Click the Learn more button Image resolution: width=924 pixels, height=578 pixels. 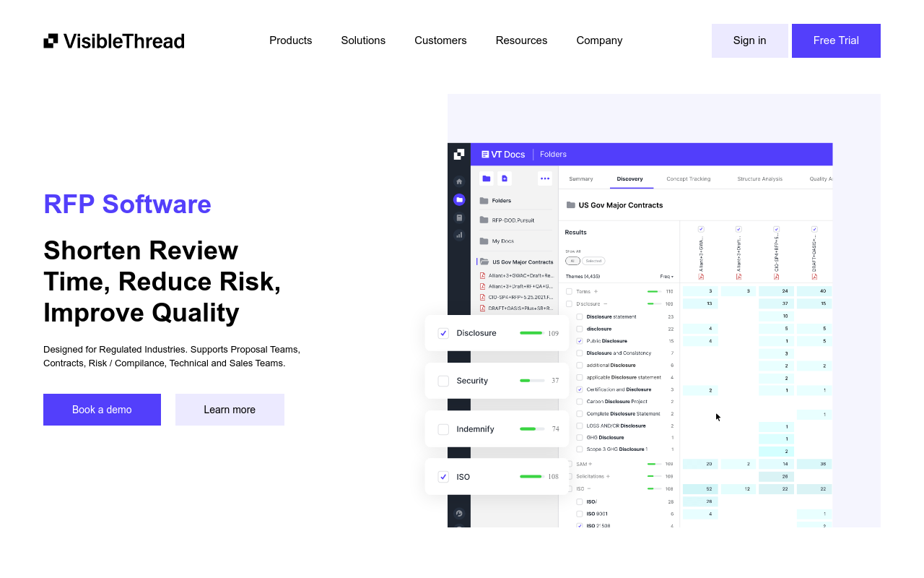[x=230, y=410]
